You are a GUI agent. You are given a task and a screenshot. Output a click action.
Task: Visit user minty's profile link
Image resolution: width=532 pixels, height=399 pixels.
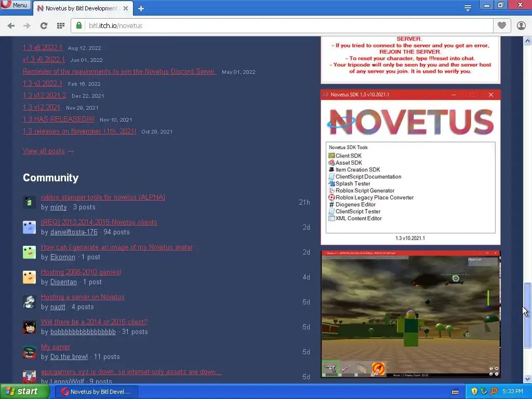pyautogui.click(x=58, y=207)
